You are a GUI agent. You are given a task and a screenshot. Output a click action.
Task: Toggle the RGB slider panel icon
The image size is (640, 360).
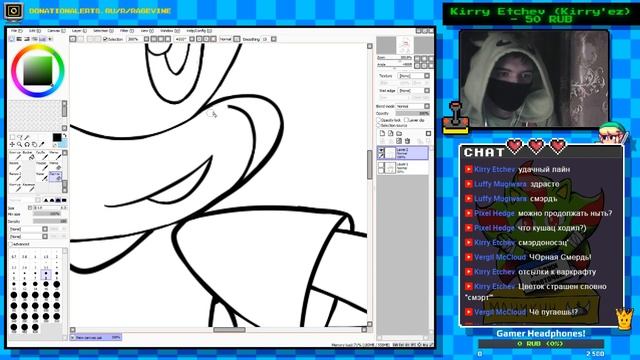click(x=19, y=39)
